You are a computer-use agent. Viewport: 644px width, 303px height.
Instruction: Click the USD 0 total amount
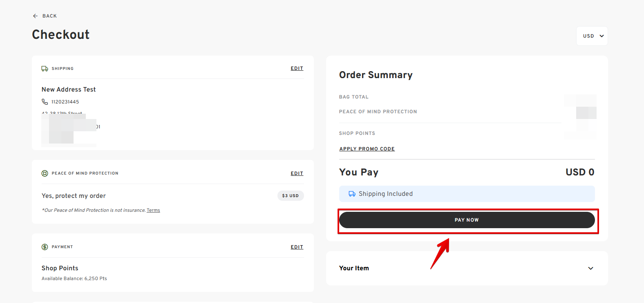point(579,172)
